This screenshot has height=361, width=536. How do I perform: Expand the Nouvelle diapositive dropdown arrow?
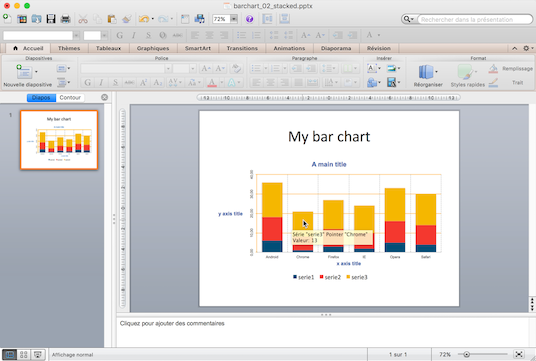36,72
